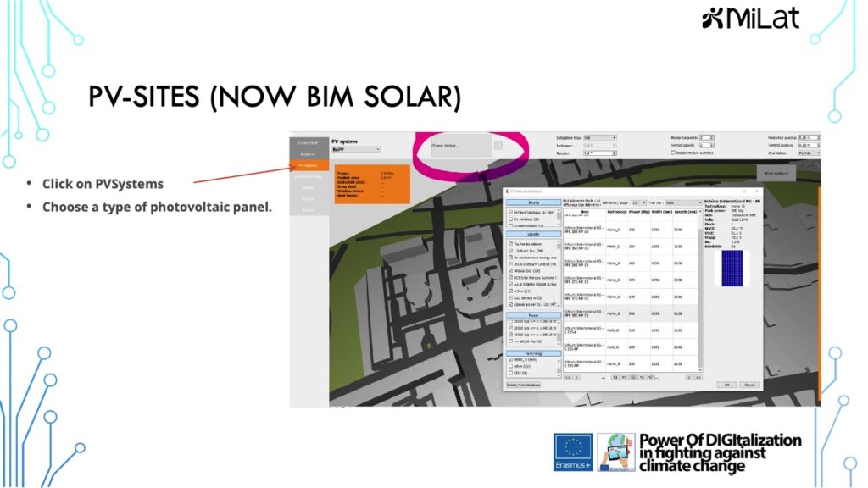Click the small square button beside Choose module
Screen dimensions: 868x488
click(x=498, y=146)
